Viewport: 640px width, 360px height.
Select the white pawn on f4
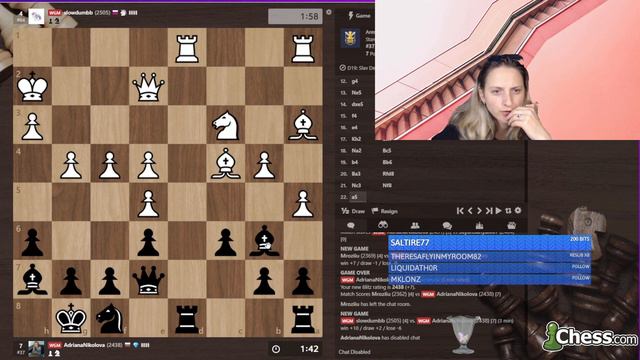[110, 165]
